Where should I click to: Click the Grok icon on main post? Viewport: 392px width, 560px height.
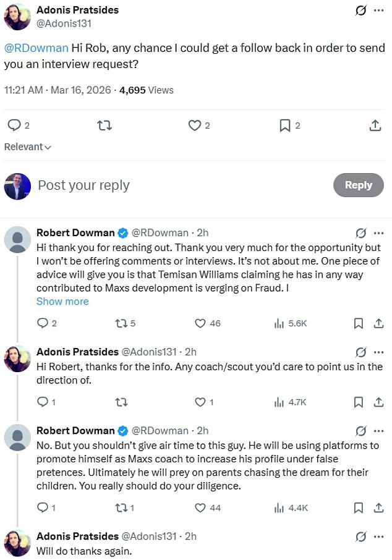point(359,11)
